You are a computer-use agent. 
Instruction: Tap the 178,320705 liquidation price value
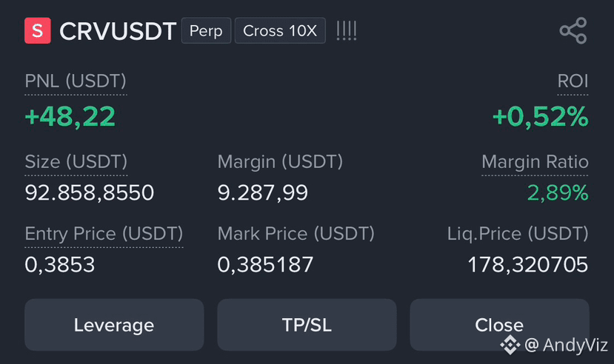click(528, 265)
